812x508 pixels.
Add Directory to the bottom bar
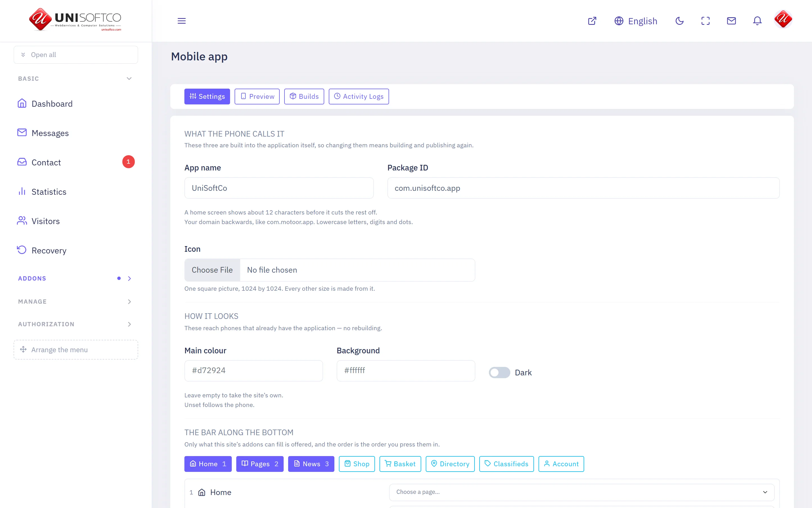(450, 464)
